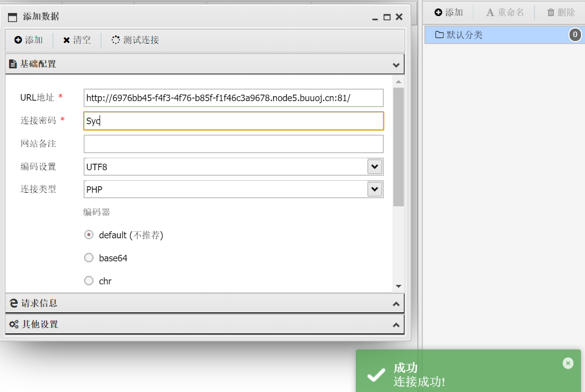Click the checkmark icon in success toast
Image resolution: width=585 pixels, height=392 pixels.
tap(376, 375)
